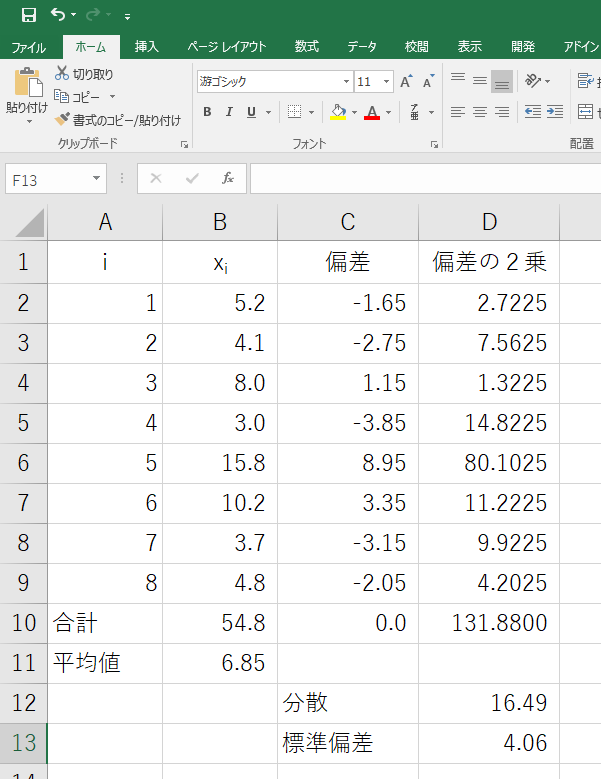The height and width of the screenshot is (779, 601).
Task: Toggle underline formatting
Action: click(x=251, y=112)
